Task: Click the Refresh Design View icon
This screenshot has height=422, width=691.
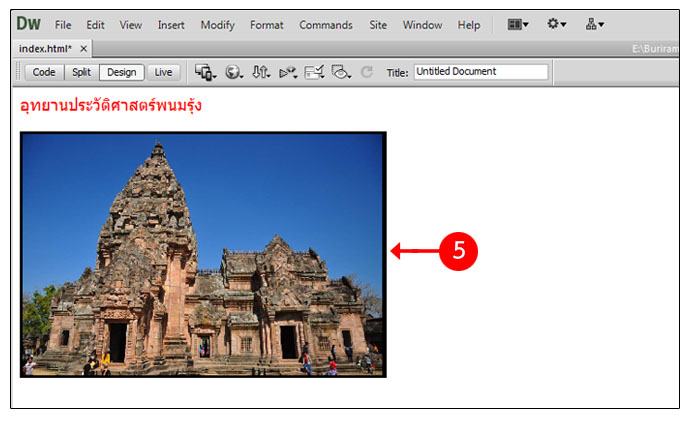Action: click(367, 72)
